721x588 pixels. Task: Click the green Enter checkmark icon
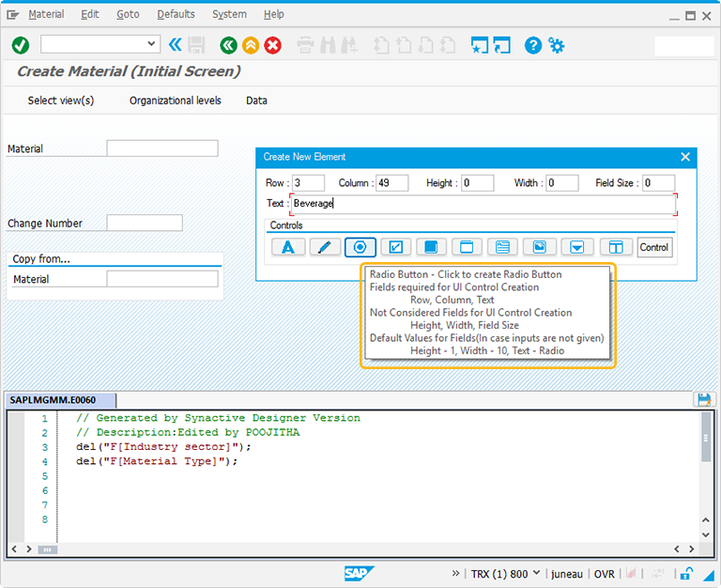click(x=21, y=45)
